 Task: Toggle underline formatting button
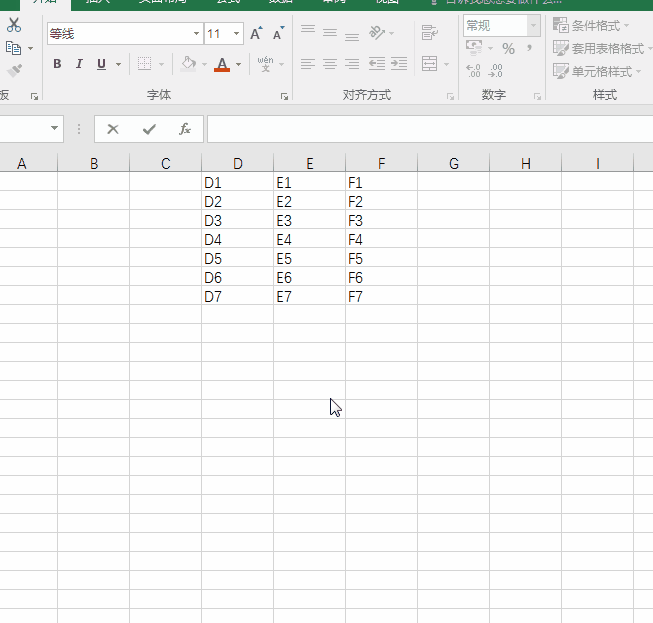coord(101,64)
